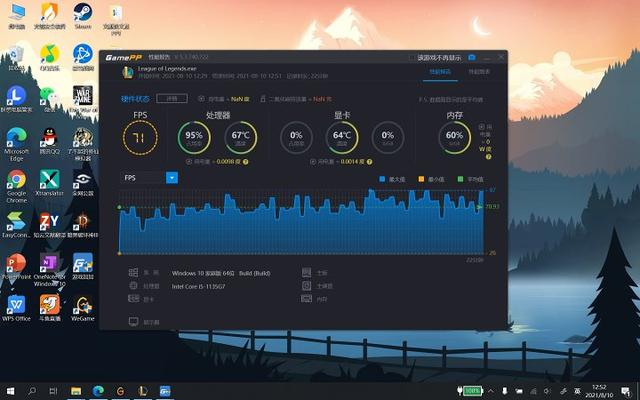Viewport: 640px width, 400px height.
Task: Switch to the performance chart tab
Action: click(x=479, y=72)
